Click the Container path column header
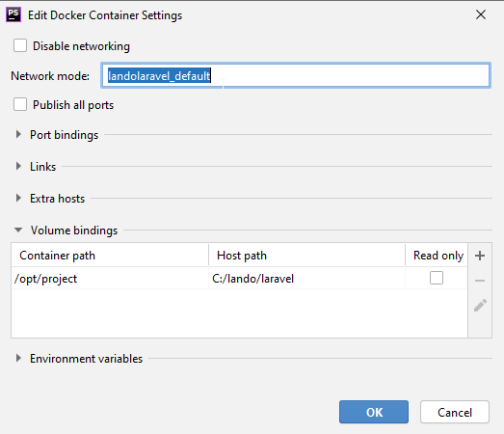This screenshot has width=504, height=434. 110,256
